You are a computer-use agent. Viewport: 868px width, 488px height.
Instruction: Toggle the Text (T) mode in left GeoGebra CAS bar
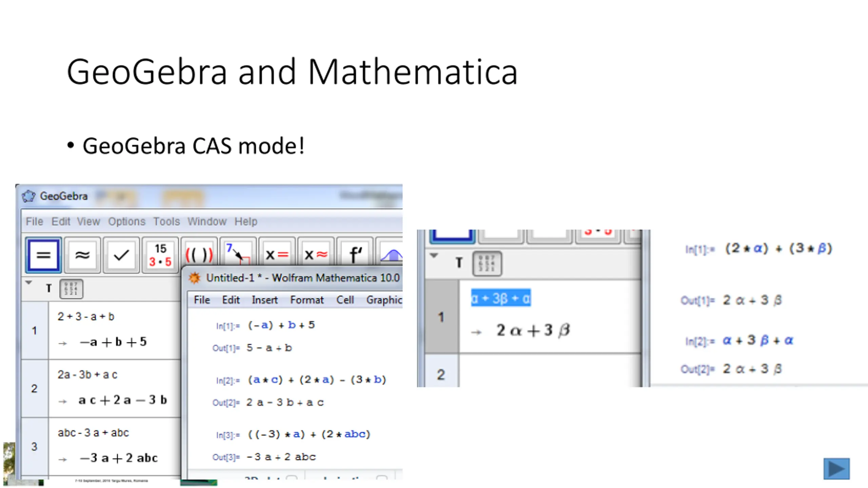[49, 288]
